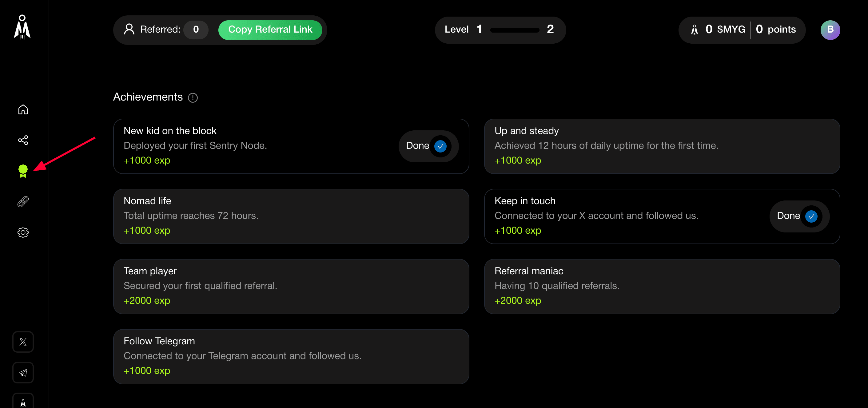Open the share network nodes icon
Image resolution: width=868 pixels, height=408 pixels.
click(23, 140)
